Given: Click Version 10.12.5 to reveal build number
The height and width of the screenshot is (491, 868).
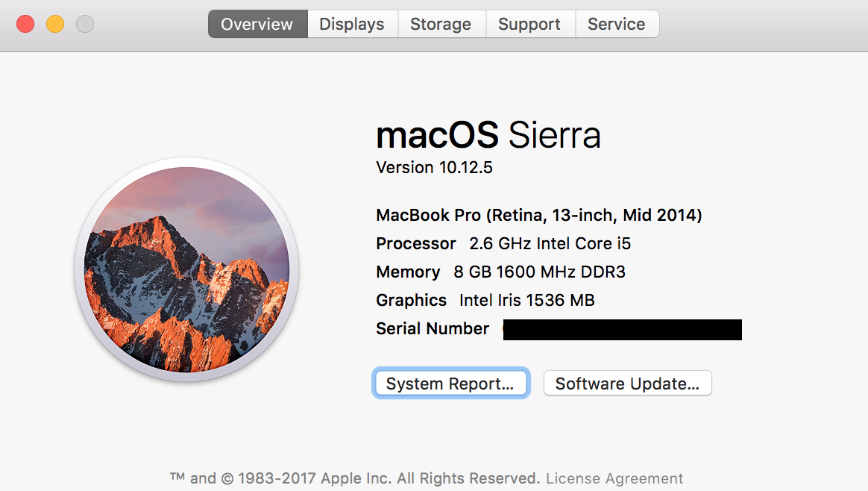Looking at the screenshot, I should coord(434,167).
